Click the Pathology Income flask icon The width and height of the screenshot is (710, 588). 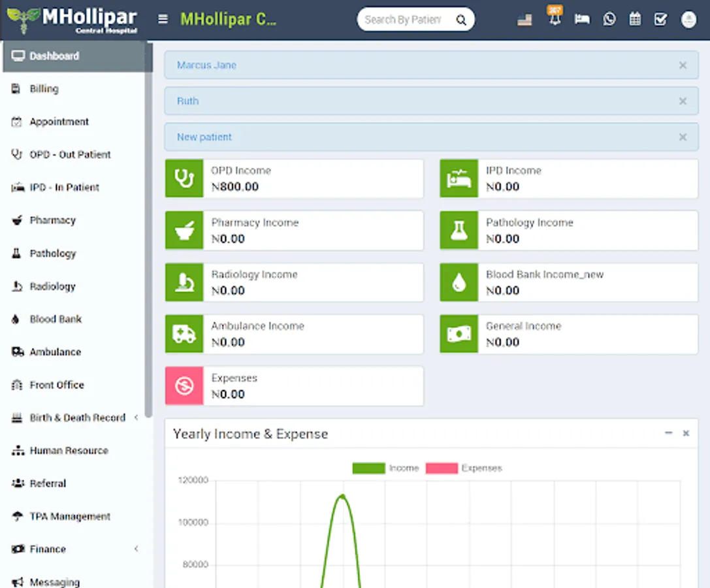click(x=459, y=230)
